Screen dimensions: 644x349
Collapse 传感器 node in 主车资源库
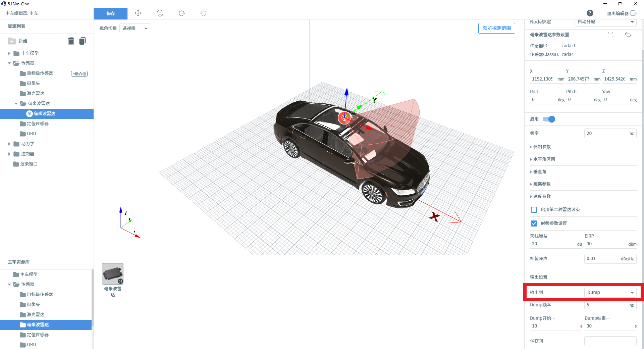9,285
